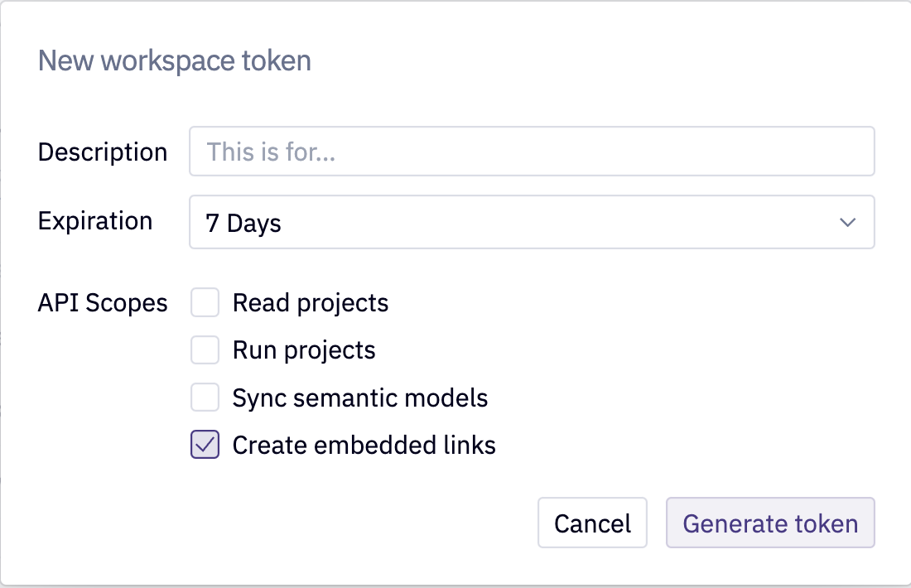Check the Sync semantic models box
This screenshot has height=588, width=911.
(x=205, y=398)
